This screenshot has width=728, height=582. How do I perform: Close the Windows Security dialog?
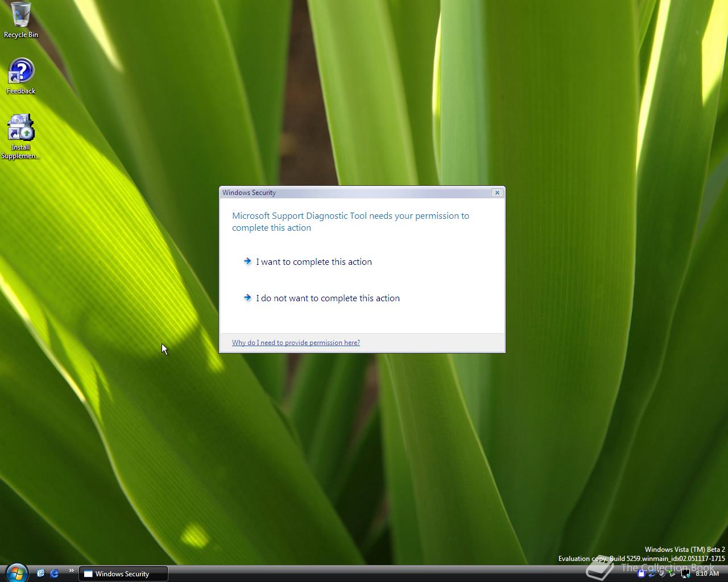pos(497,193)
